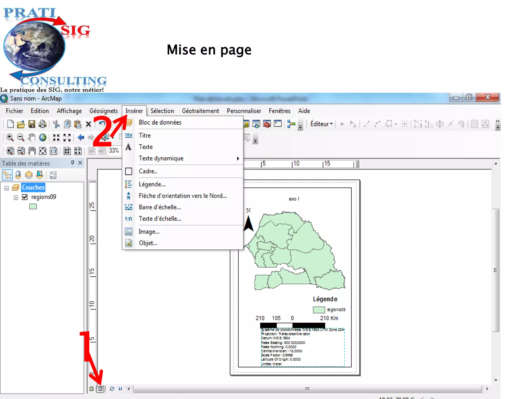Switch to Layout View at the bottom of the map
This screenshot has width=532, height=399.
tap(101, 389)
